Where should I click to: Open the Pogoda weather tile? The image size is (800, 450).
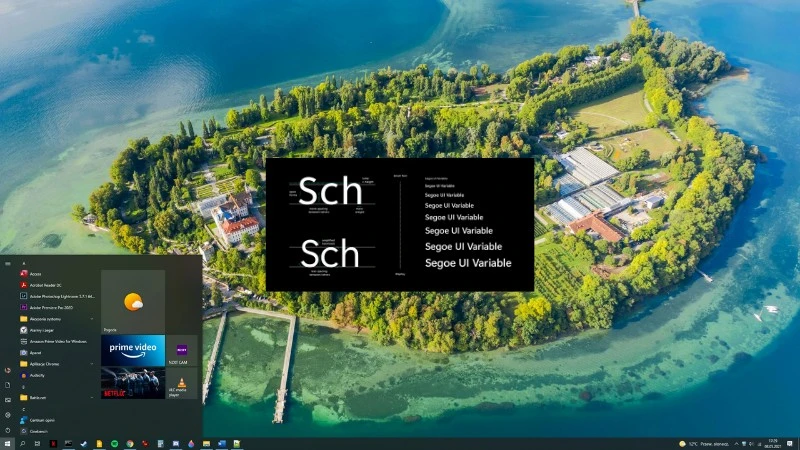coord(133,302)
